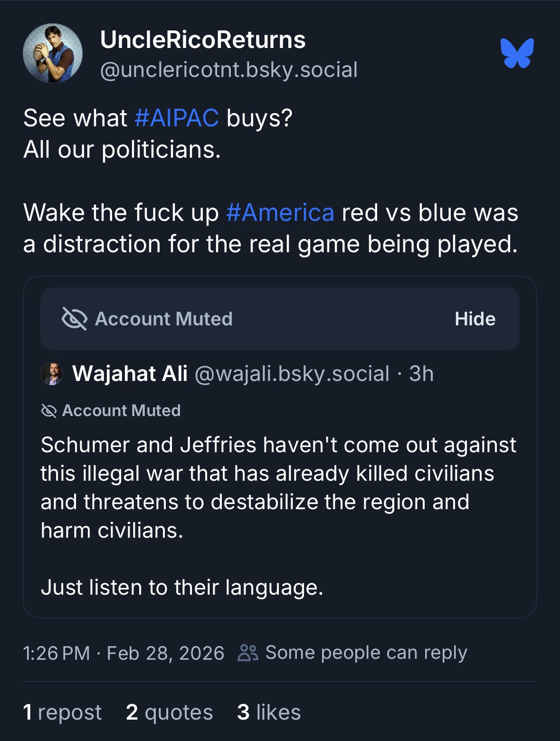Image resolution: width=560 pixels, height=741 pixels.
Task: Click the small muted-eye icon under Wajahat Ali
Action: (x=48, y=410)
